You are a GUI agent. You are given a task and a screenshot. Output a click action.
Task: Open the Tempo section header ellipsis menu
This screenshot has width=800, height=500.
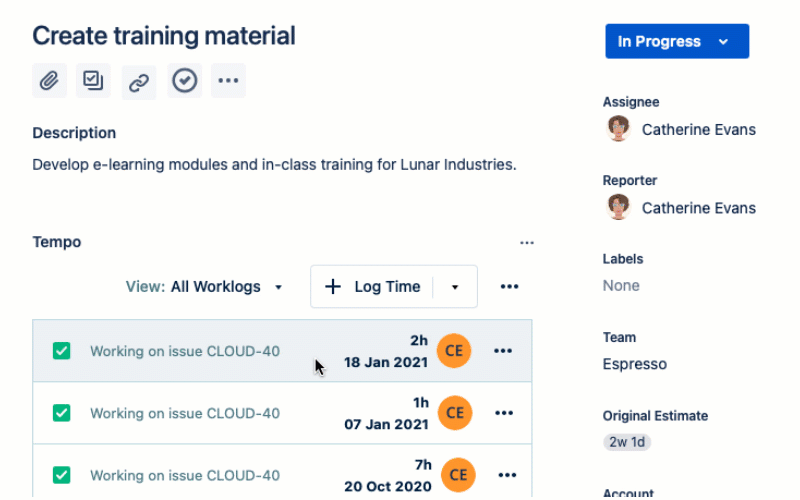coord(526,242)
